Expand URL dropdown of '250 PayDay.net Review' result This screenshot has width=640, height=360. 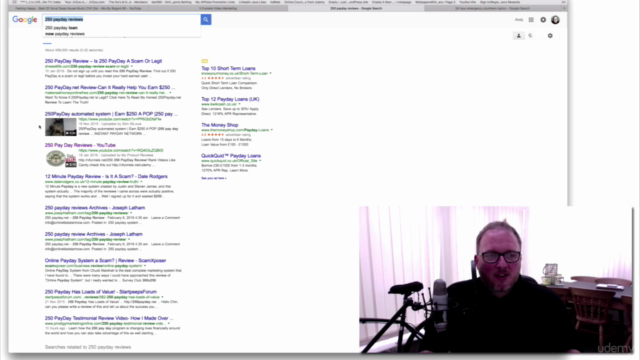pos(170,93)
